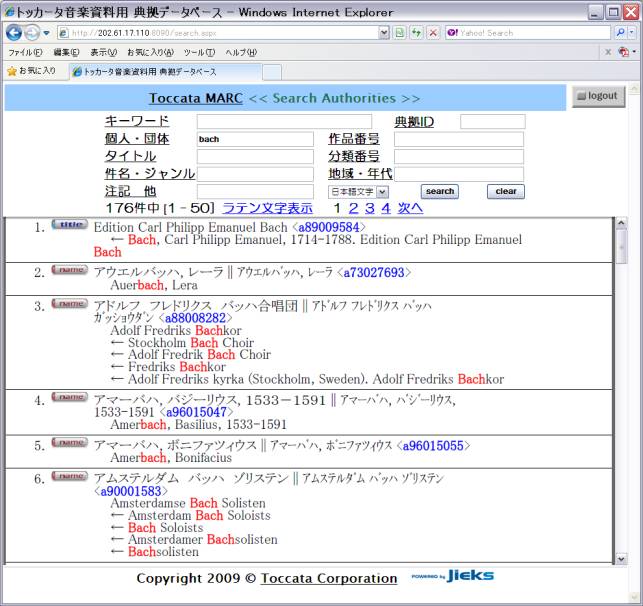This screenshot has width=643, height=606.
Task: Open the recent pages dropdown next to Forward
Action: 46,33
